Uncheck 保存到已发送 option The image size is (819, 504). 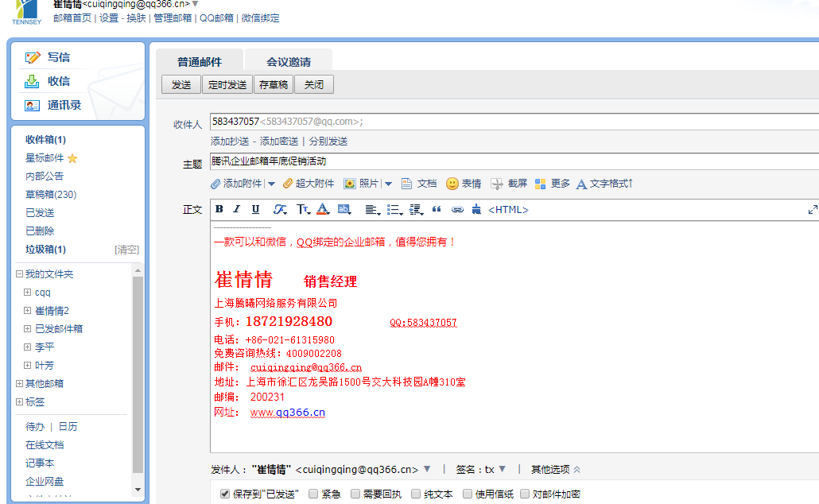point(225,493)
